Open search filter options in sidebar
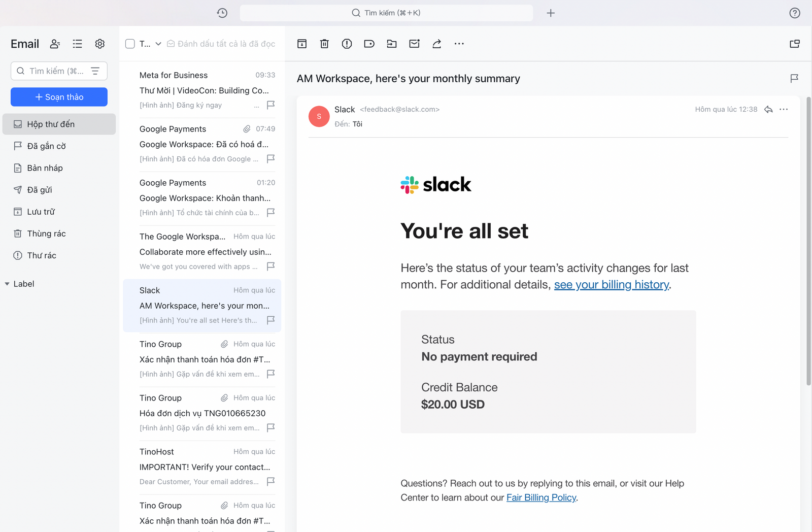 pyautogui.click(x=95, y=71)
